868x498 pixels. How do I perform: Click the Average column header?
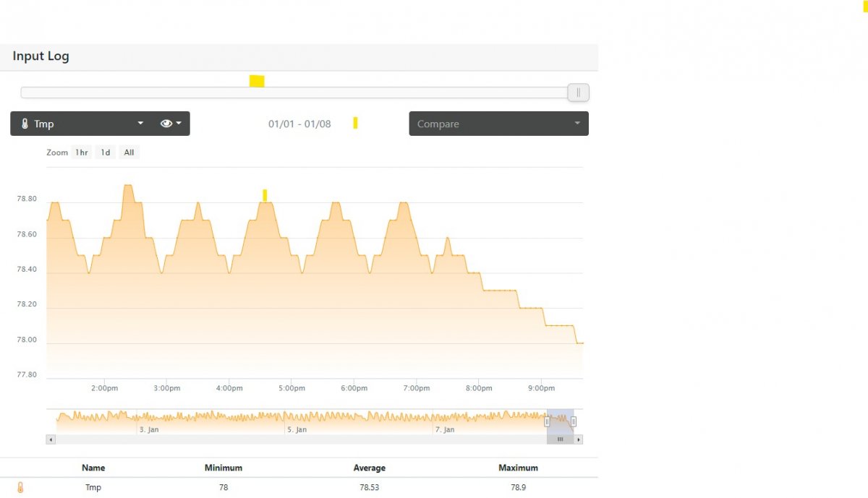coord(370,468)
